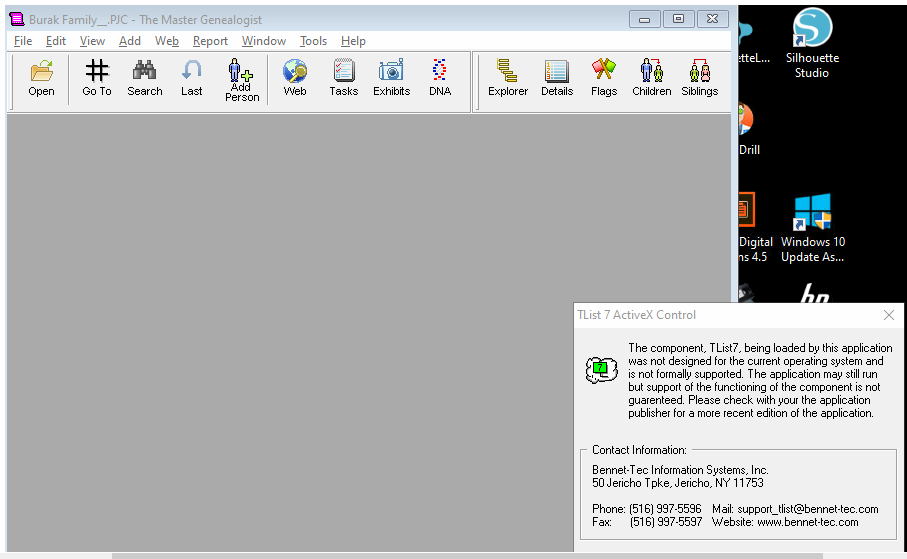Image resolution: width=907 pixels, height=559 pixels.
Task: Open the File menu
Action: pos(23,41)
